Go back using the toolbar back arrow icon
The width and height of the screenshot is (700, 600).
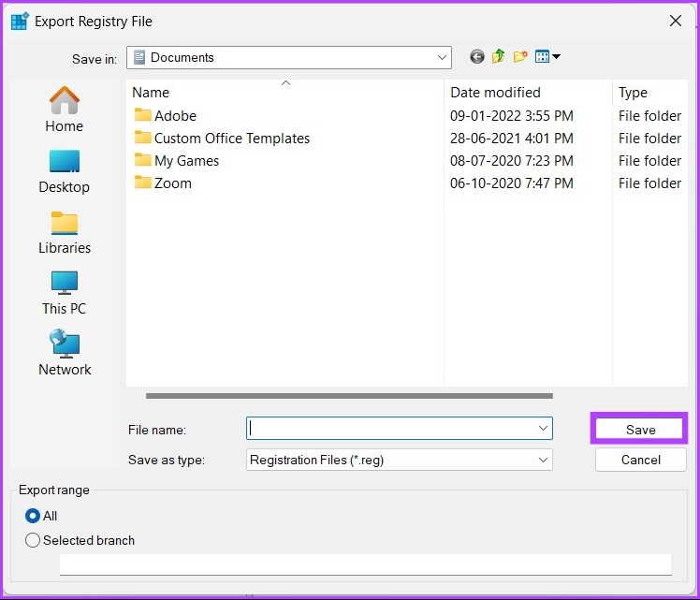(x=476, y=57)
